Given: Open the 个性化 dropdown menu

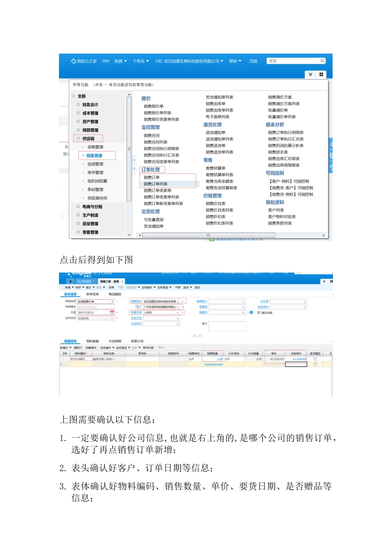Looking at the screenshot, I should tap(141, 61).
